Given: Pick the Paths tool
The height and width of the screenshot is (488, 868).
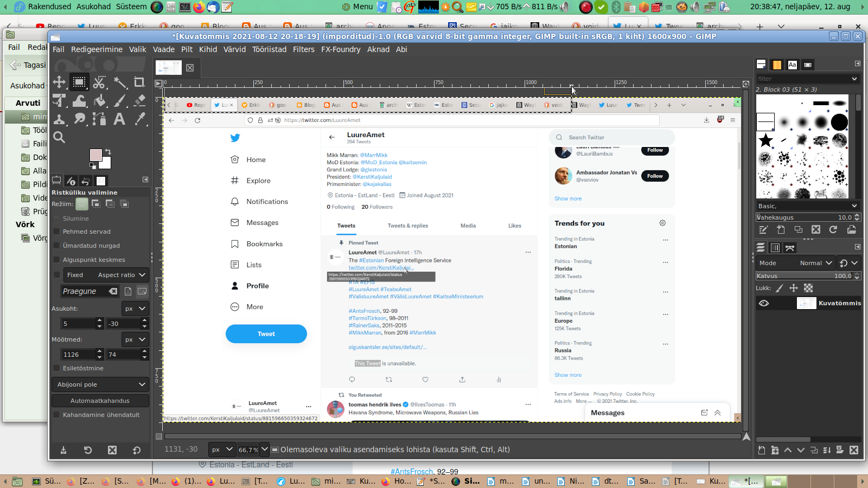Looking at the screenshot, I should coord(99,119).
